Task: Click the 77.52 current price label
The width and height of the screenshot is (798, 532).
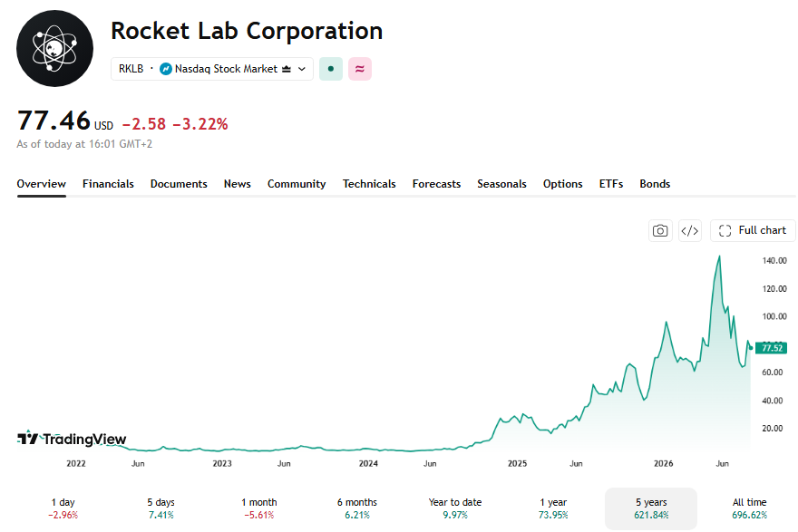Action: [772, 348]
